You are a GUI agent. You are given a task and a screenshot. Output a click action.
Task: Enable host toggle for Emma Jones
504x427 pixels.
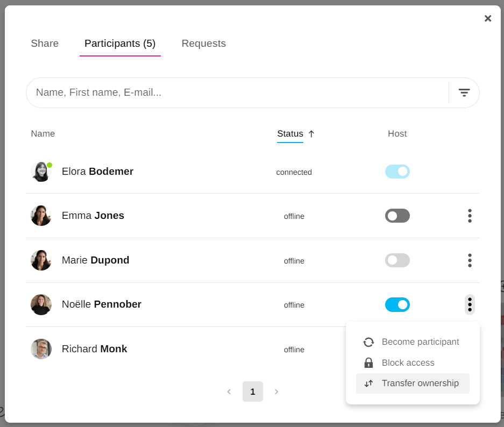click(x=397, y=216)
